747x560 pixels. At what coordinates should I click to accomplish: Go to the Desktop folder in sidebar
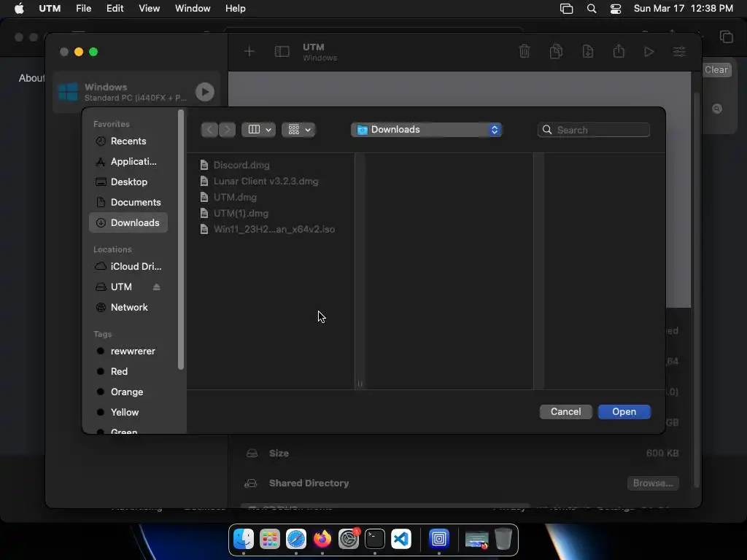[128, 182]
